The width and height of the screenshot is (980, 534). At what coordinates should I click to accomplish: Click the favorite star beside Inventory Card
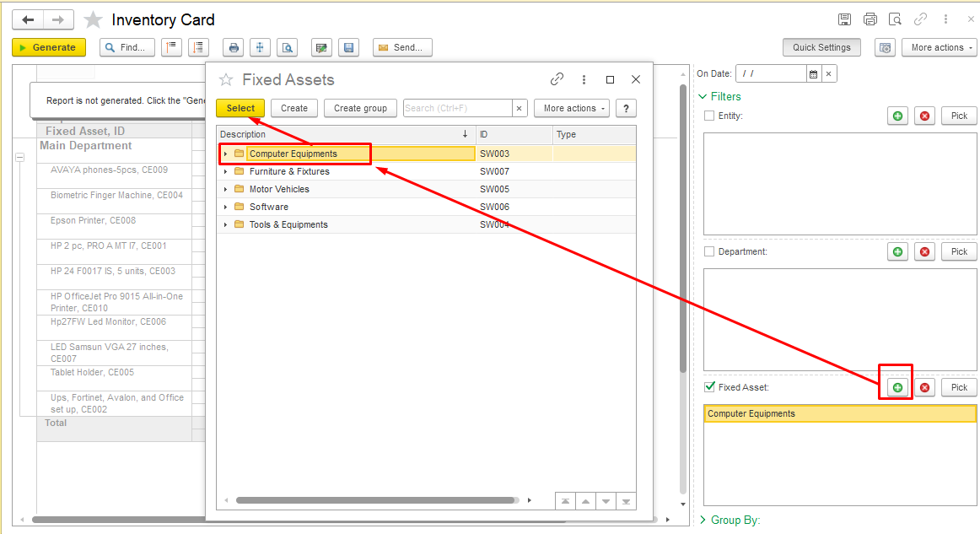pyautogui.click(x=93, y=19)
